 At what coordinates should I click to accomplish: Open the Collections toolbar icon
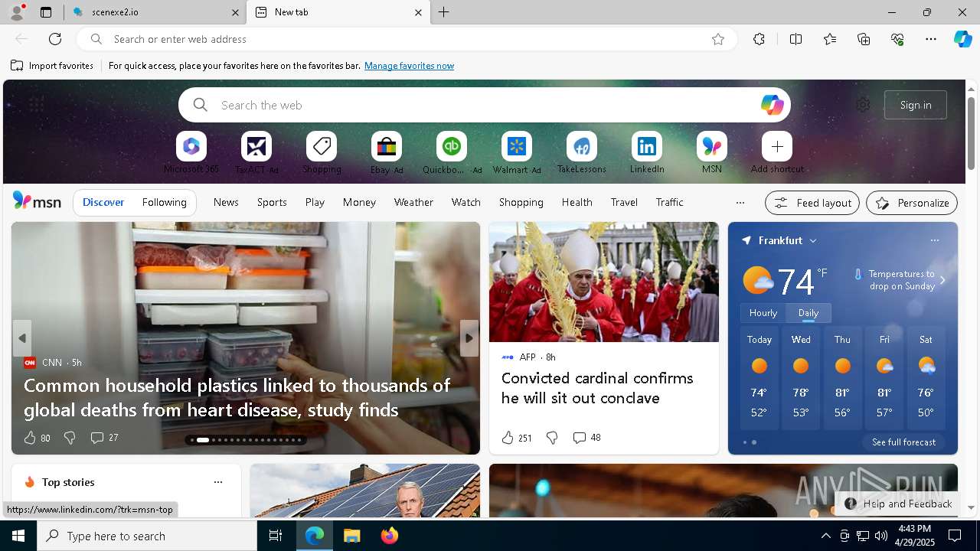pyautogui.click(x=864, y=39)
